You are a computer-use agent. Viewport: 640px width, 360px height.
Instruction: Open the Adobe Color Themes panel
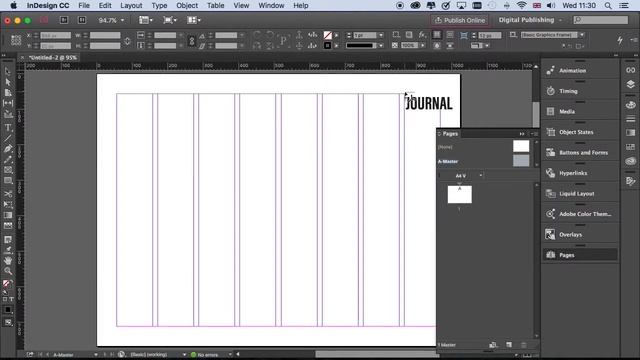point(580,214)
